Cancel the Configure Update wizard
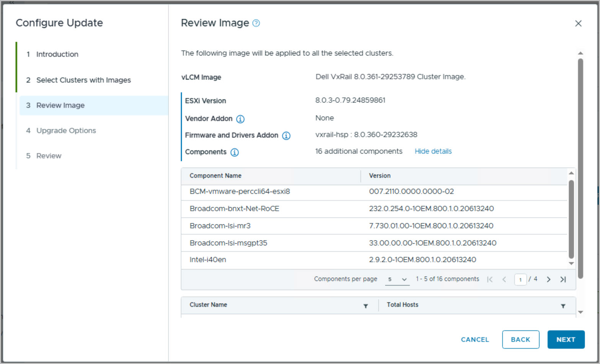 [x=474, y=340]
